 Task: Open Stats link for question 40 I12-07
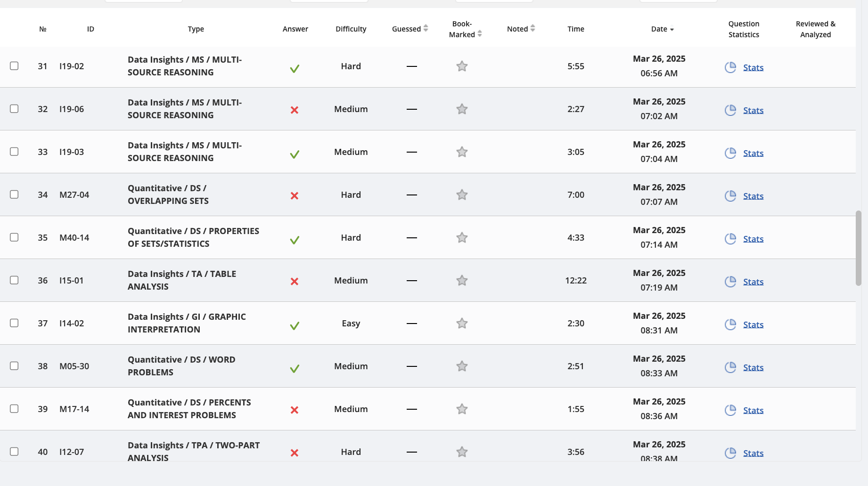click(753, 454)
